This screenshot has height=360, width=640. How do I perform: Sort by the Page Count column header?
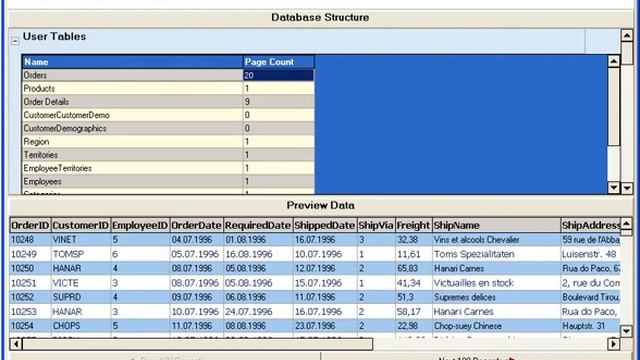[x=279, y=62]
